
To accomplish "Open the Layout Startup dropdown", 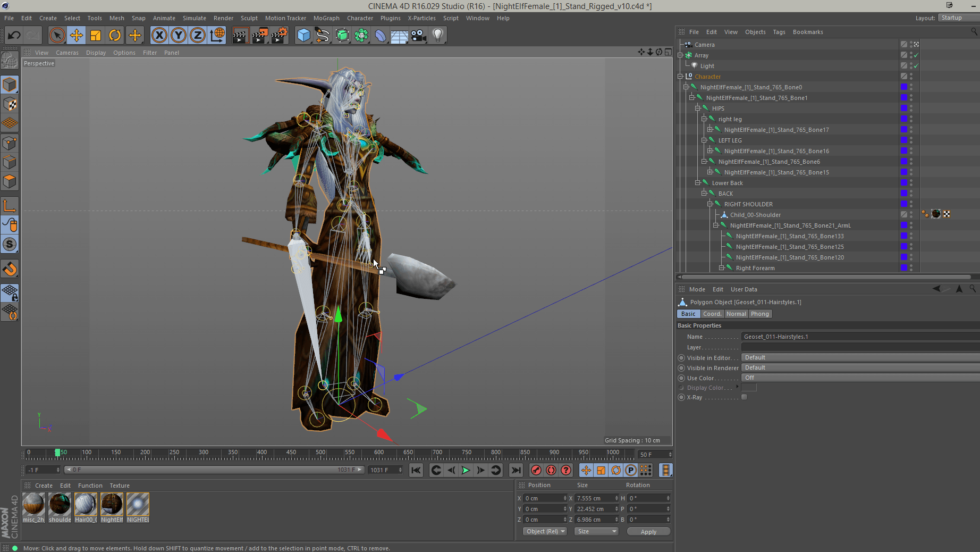I will click(x=959, y=18).
